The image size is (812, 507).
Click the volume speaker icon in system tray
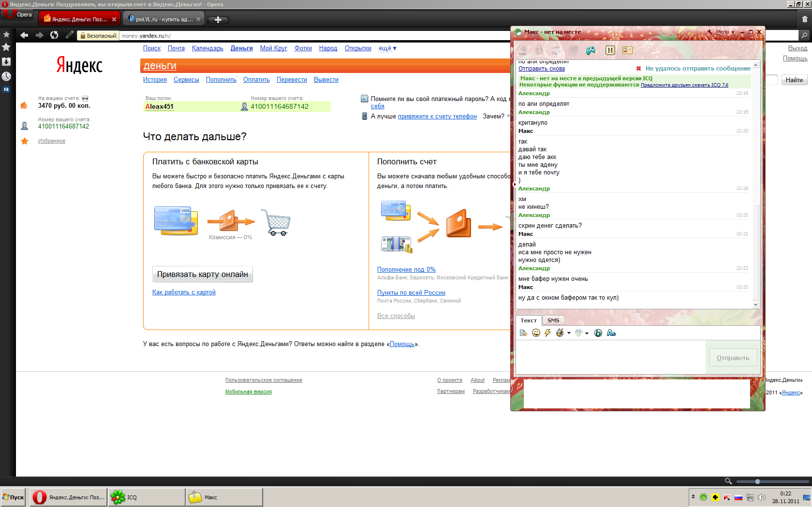[x=762, y=497]
